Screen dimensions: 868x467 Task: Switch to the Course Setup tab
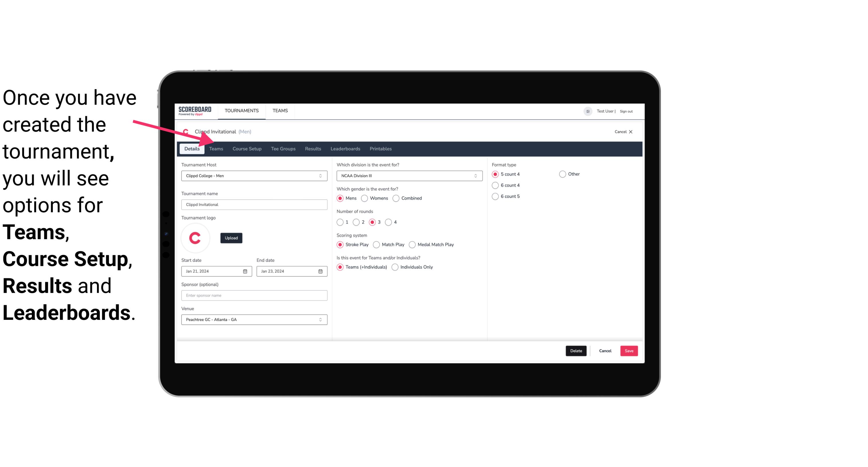coord(247,148)
